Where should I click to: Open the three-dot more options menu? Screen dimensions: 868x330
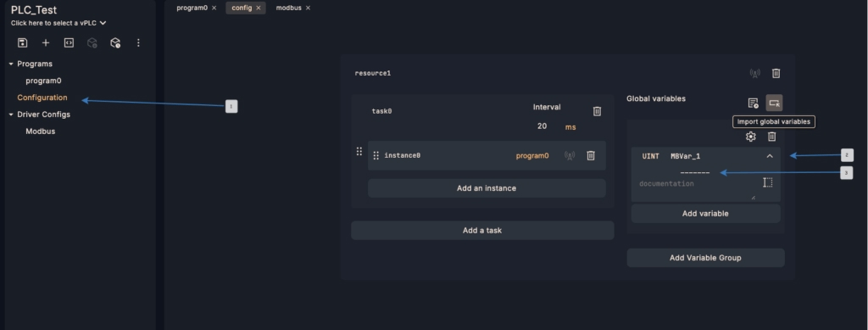138,42
